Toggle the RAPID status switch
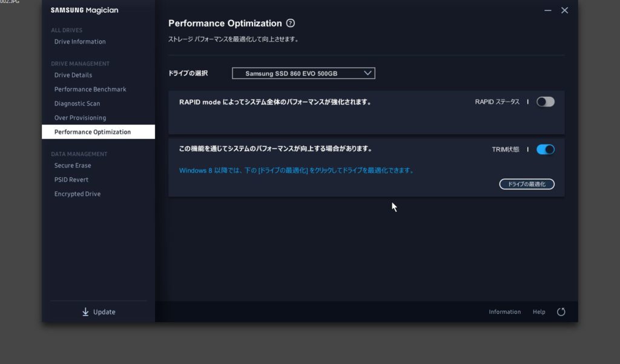Image resolution: width=620 pixels, height=364 pixels. [x=546, y=102]
